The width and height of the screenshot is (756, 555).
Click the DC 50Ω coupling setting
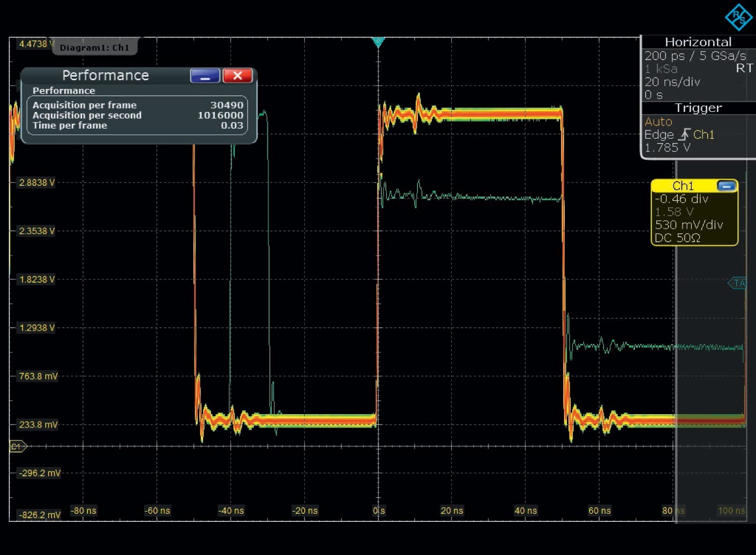pos(677,238)
